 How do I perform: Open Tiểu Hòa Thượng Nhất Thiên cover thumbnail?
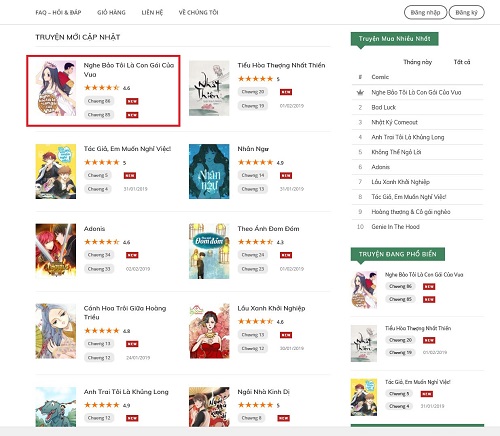(x=209, y=88)
